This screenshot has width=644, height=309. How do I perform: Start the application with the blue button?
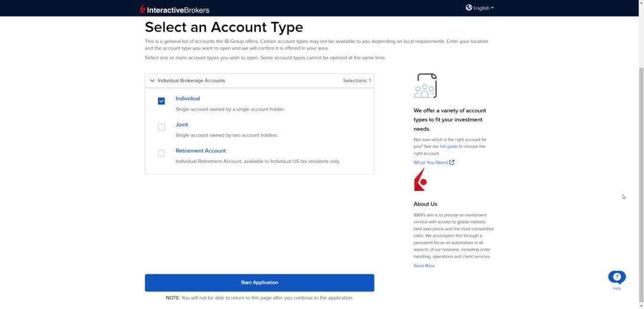(x=259, y=283)
